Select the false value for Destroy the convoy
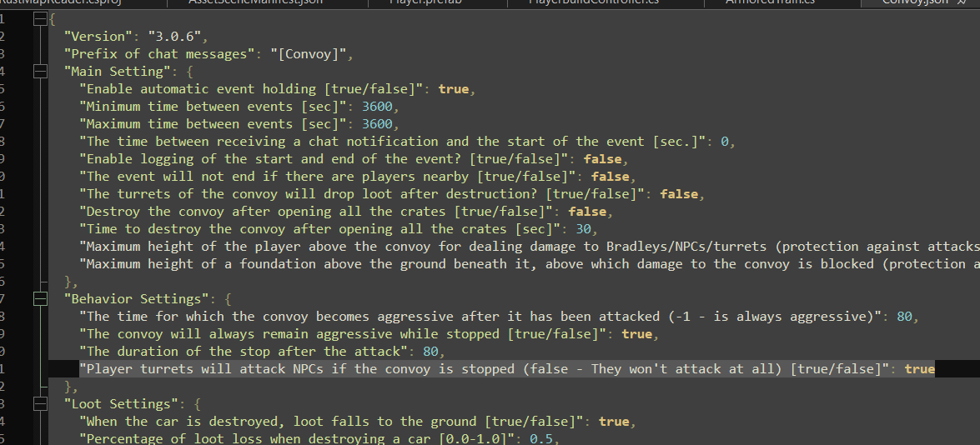Screen dimensions: 980x445 tap(587, 212)
